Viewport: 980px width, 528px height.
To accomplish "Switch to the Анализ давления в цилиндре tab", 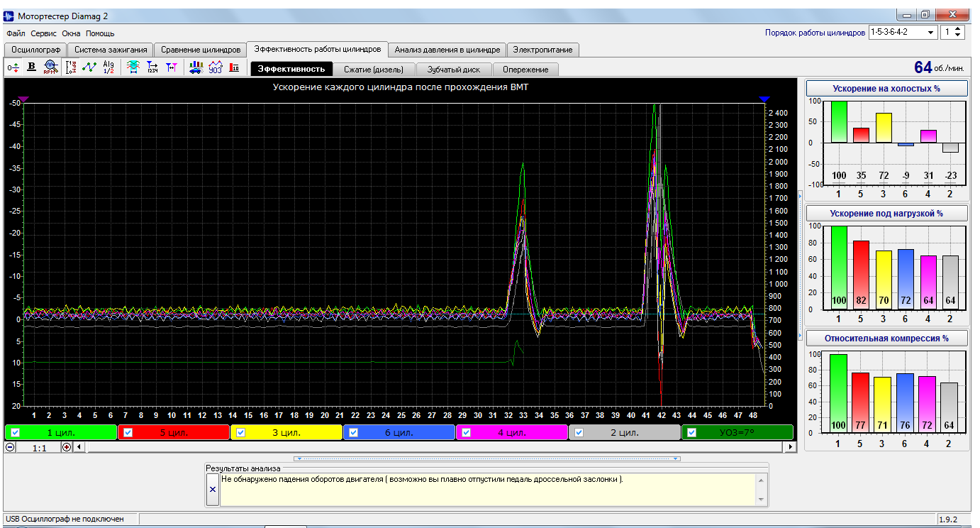I will pyautogui.click(x=447, y=50).
